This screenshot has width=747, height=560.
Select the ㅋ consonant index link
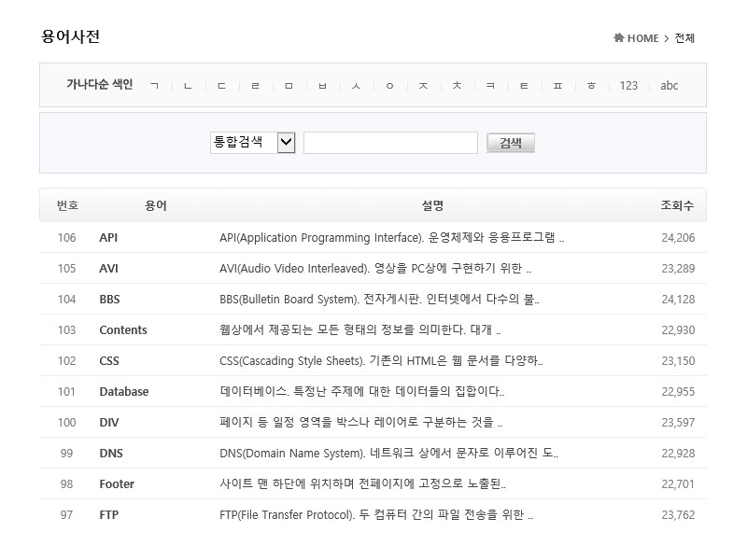(490, 85)
